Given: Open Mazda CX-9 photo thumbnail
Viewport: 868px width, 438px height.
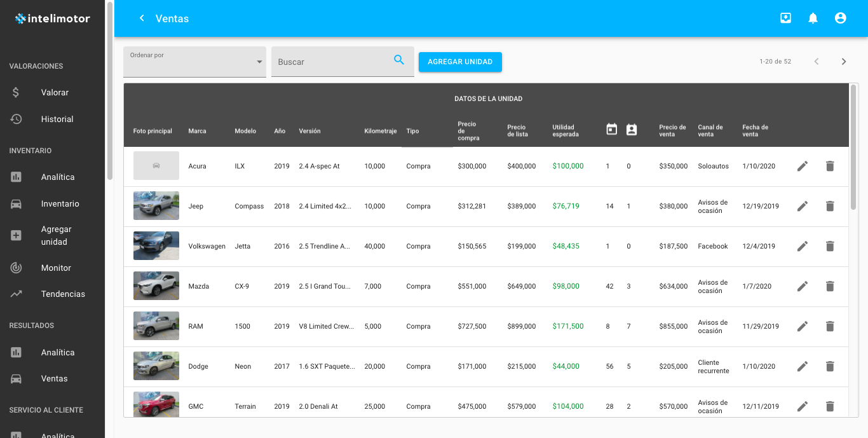Looking at the screenshot, I should point(156,286).
